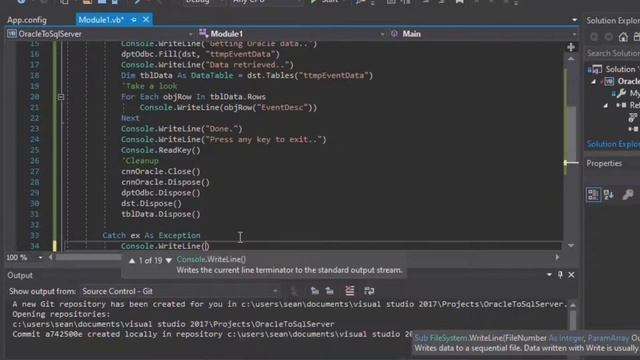
Task: Select Categorized view in Properties panel
Action: [x=593, y=194]
